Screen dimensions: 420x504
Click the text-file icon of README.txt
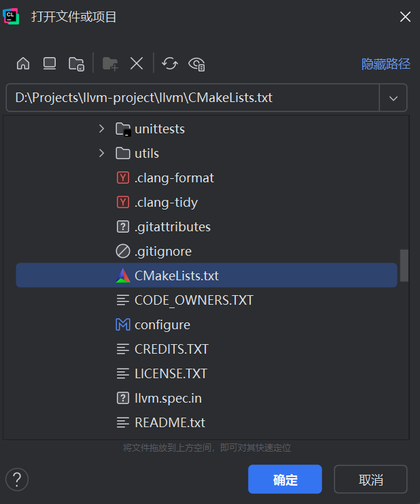pyautogui.click(x=122, y=422)
